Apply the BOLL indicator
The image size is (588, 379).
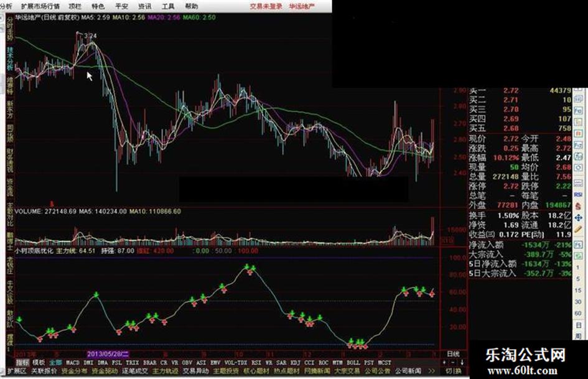[x=353, y=362]
